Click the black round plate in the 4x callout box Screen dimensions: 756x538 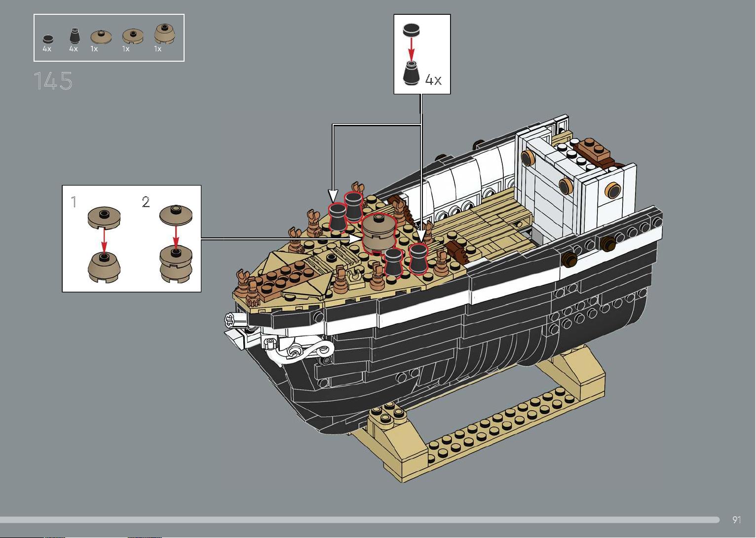(411, 30)
